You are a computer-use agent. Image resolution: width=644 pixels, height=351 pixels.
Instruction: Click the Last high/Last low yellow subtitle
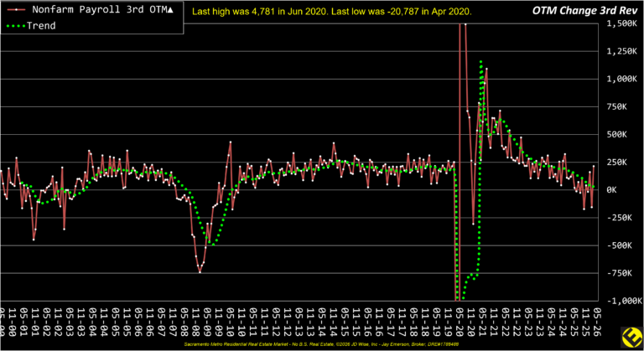(x=331, y=12)
